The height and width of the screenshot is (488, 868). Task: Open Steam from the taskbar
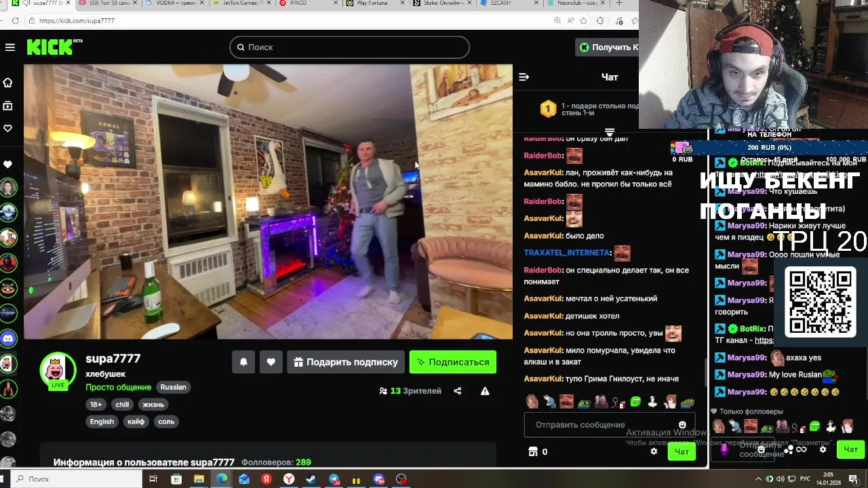[311, 479]
